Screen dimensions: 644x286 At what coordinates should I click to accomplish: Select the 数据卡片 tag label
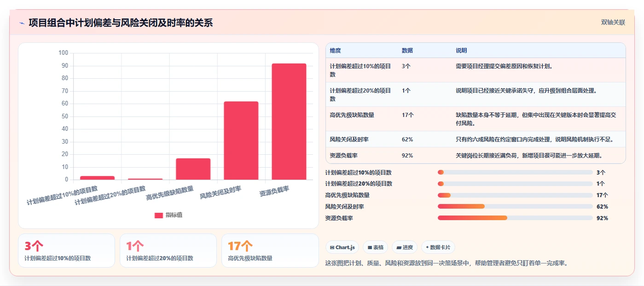(441, 247)
